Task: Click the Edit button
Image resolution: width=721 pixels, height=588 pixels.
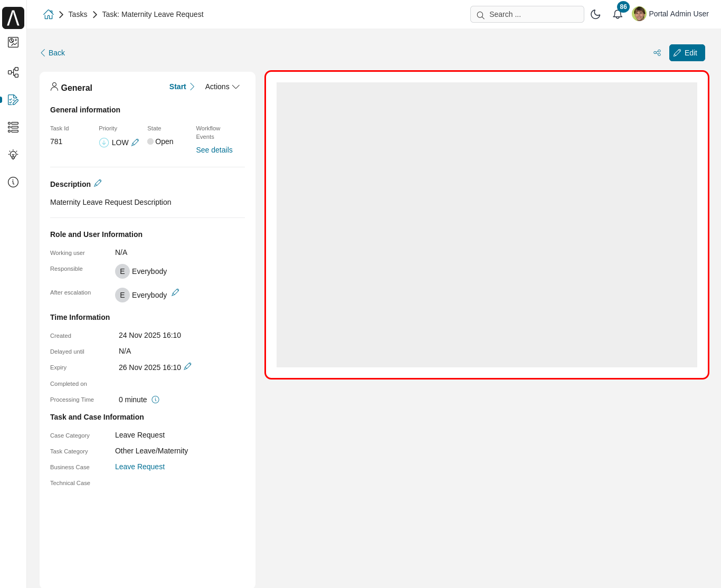Action: [x=687, y=53]
